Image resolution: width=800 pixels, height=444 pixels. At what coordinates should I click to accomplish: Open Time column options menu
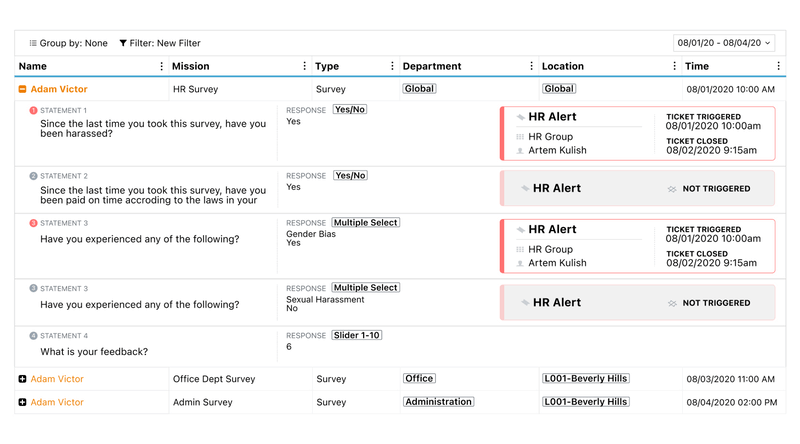[x=778, y=66]
